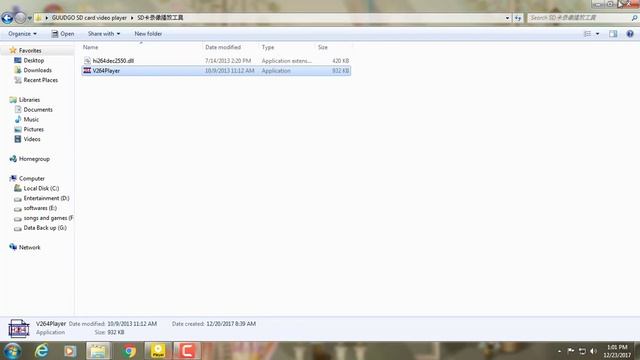Open the Videos library
The image size is (640, 360).
click(32, 139)
